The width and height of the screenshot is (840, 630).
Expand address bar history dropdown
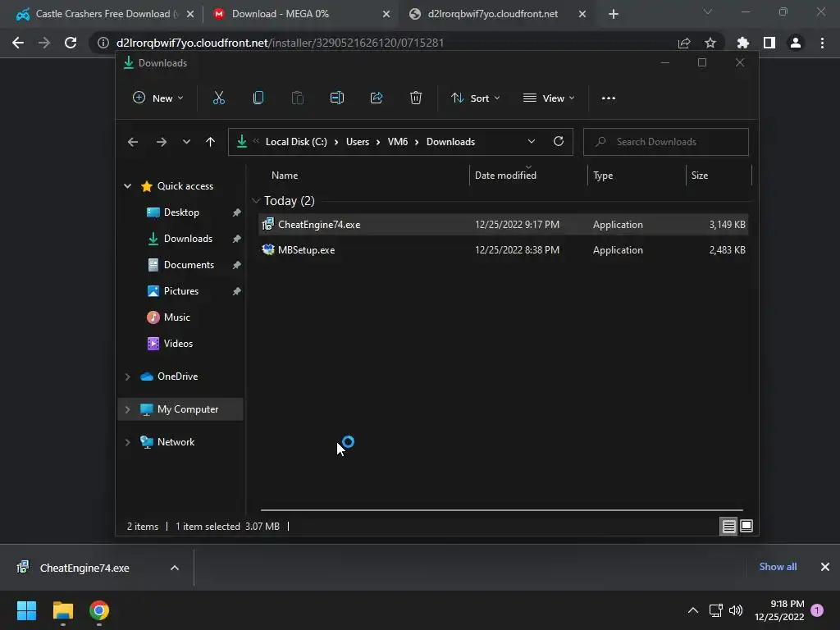coord(531,141)
